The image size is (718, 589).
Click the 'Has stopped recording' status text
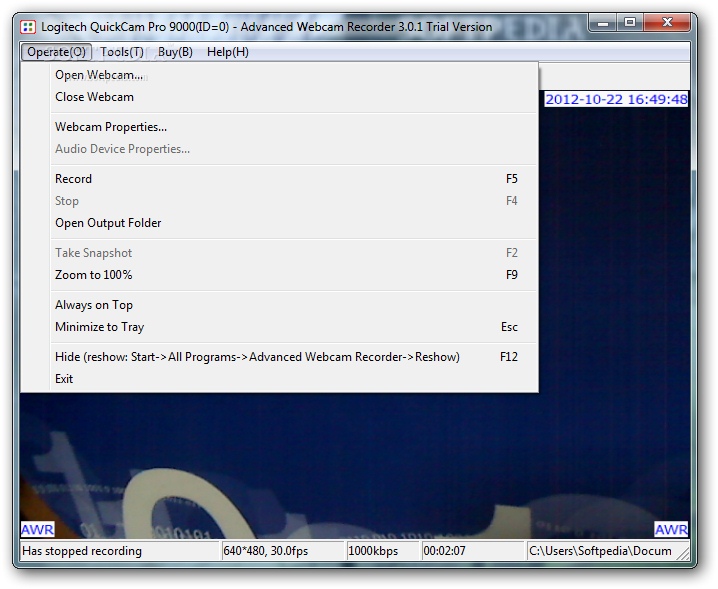82,551
